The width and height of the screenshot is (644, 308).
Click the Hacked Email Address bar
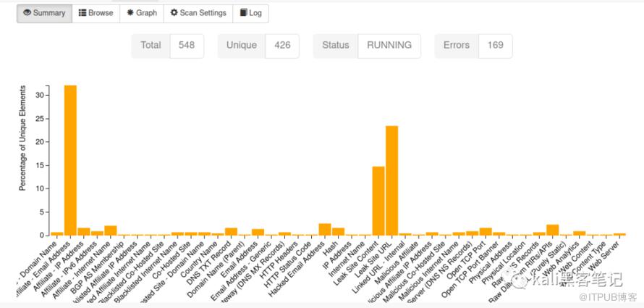[x=325, y=230]
